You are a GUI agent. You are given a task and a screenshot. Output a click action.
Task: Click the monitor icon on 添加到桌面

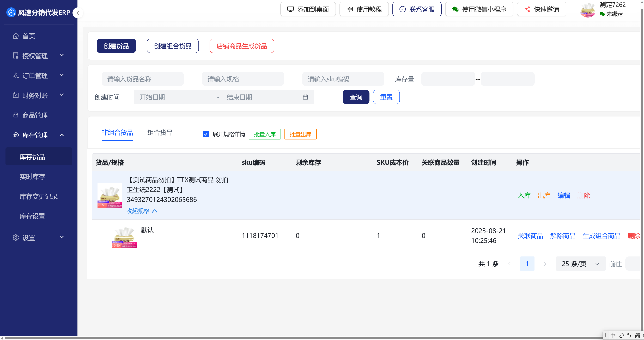[x=290, y=9]
